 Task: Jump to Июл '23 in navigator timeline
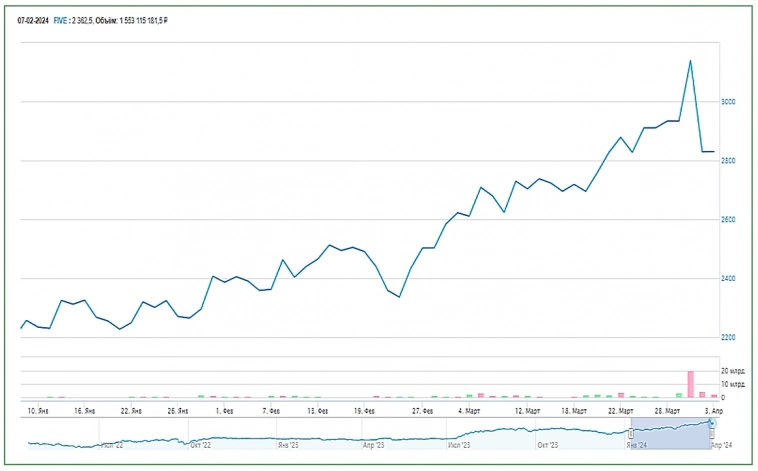pos(461,445)
